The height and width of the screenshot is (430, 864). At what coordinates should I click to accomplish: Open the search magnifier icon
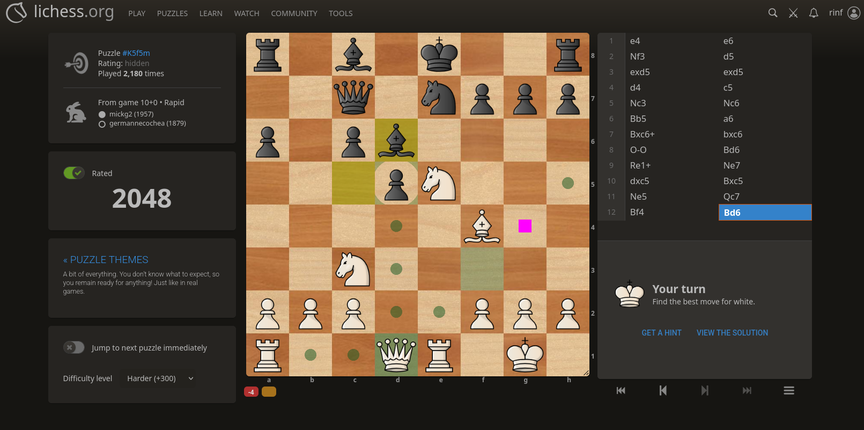click(x=772, y=13)
